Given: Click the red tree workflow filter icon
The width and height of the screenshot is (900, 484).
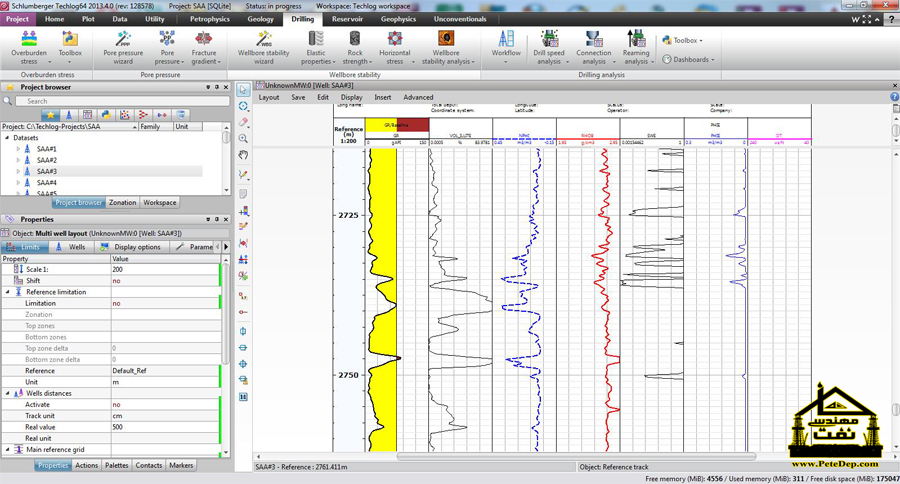Looking at the screenshot, I should coord(143,115).
